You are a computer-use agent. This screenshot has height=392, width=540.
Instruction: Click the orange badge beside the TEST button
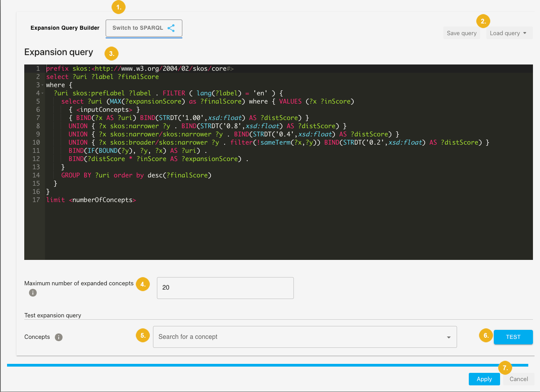[485, 335]
